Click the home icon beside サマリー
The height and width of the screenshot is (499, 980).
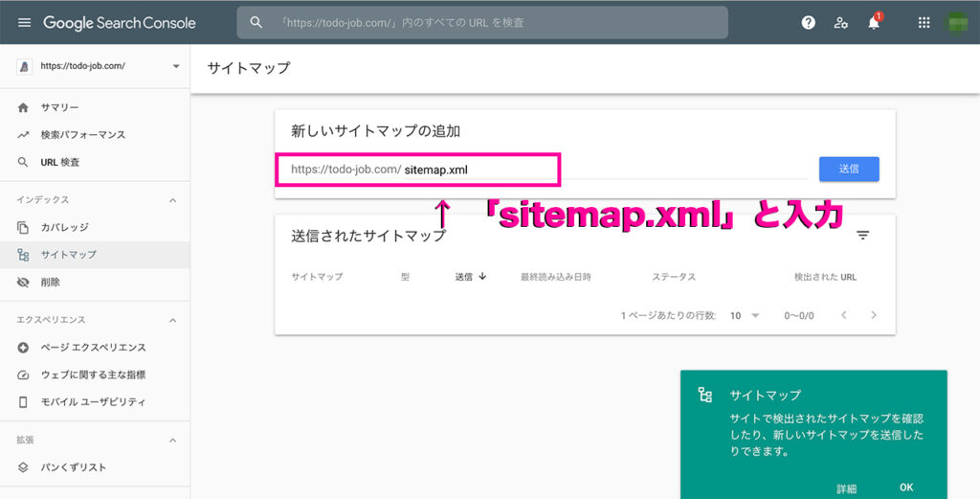23,107
